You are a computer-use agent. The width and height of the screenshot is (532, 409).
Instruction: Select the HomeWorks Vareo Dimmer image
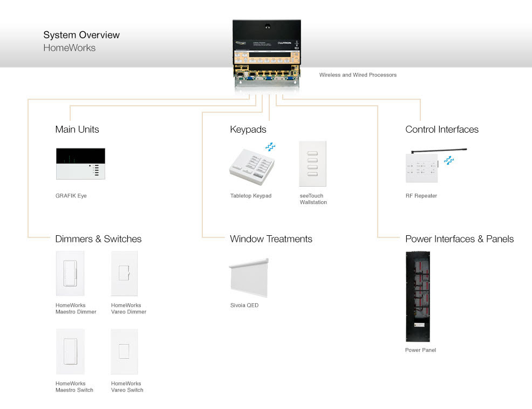pos(124,273)
